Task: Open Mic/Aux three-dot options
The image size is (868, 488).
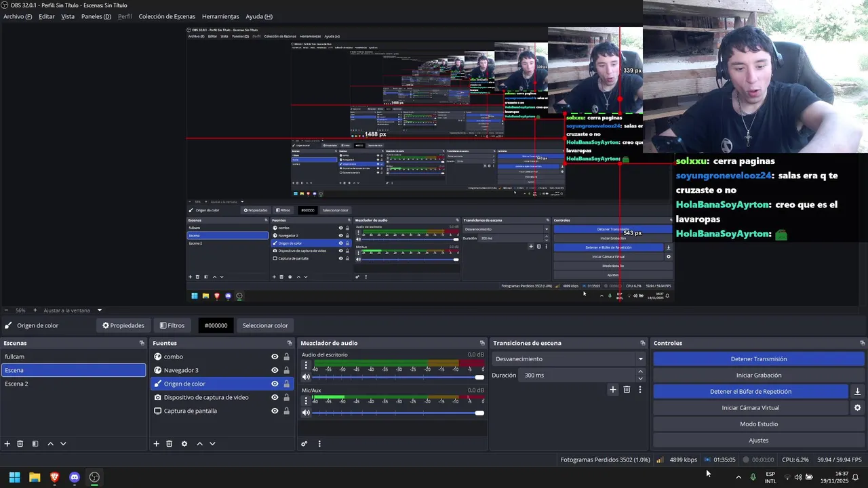Action: tap(306, 401)
